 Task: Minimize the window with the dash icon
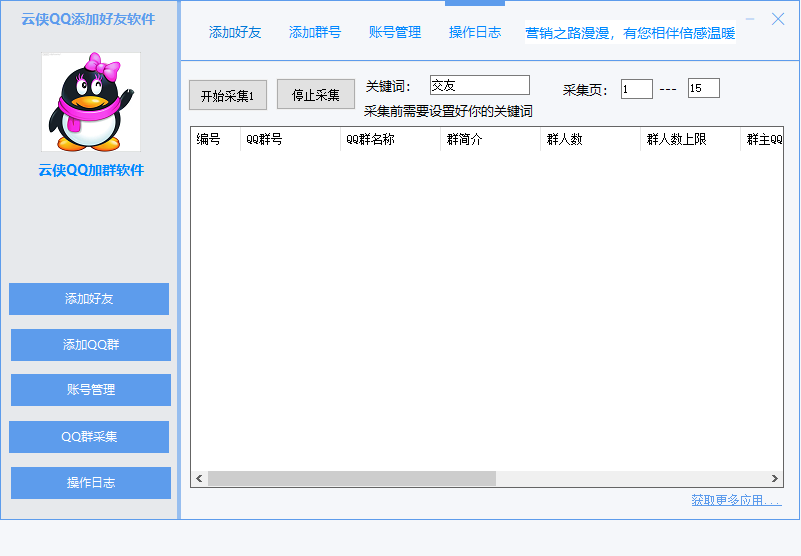[x=750, y=19]
